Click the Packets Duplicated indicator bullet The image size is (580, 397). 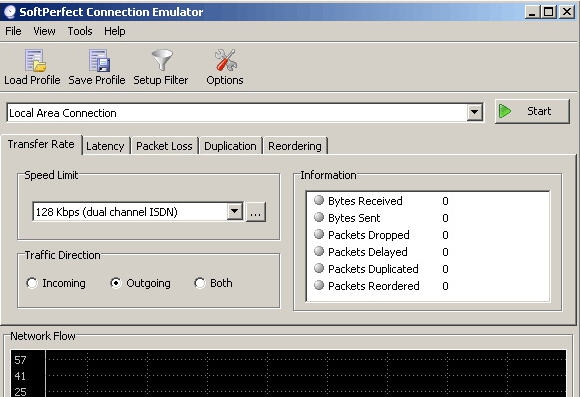[319, 268]
